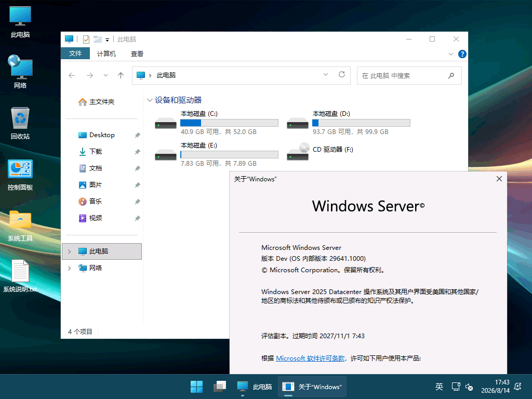This screenshot has height=399, width=532.
Task: Click the address bar 此电脑 path
Action: click(166, 75)
